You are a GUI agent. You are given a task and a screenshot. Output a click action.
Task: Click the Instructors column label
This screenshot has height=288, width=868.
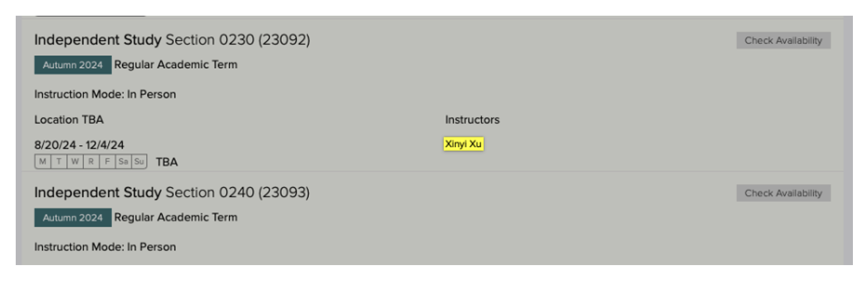(472, 120)
